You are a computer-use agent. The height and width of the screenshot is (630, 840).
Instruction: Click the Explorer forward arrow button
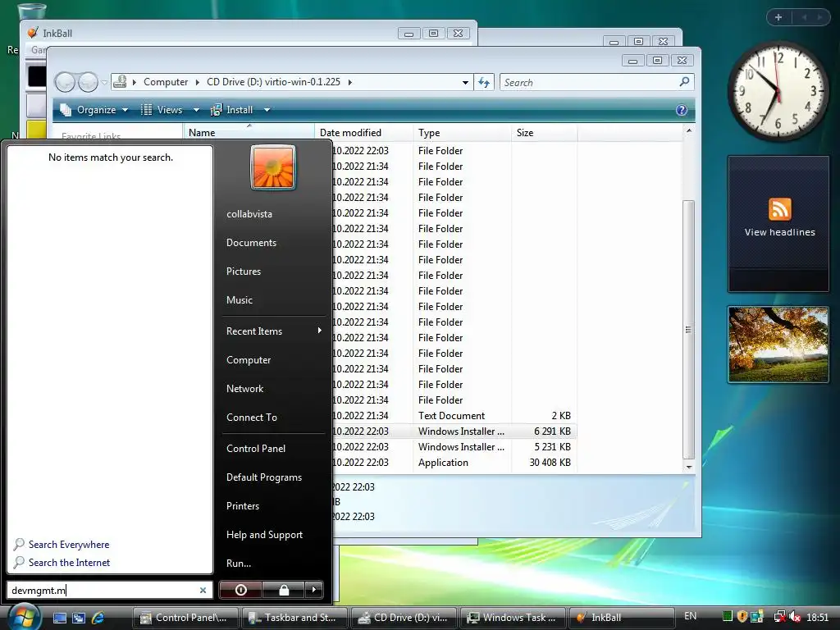pyautogui.click(x=87, y=82)
